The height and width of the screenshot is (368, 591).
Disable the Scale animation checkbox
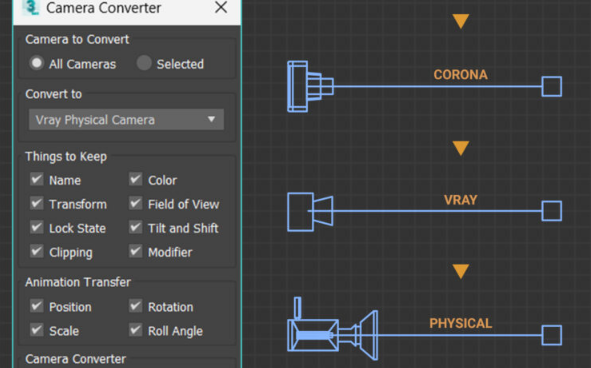(37, 330)
